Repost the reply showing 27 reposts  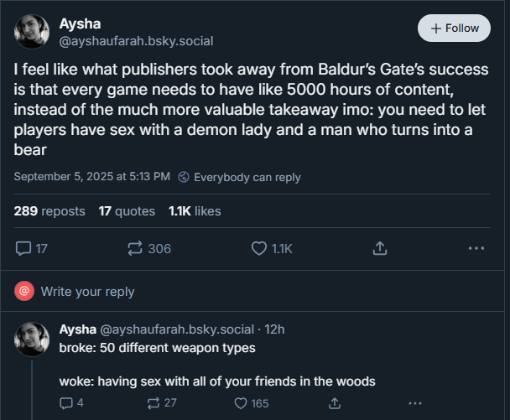[162, 403]
